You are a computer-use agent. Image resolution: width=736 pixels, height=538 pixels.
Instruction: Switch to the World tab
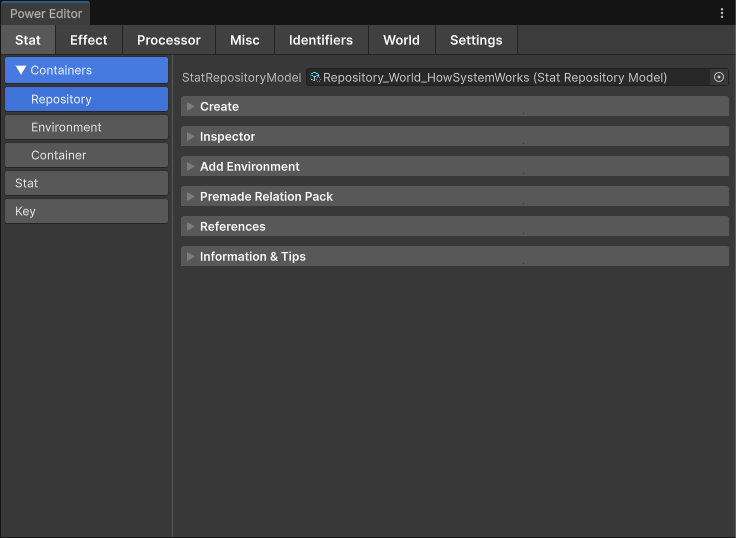[x=402, y=40]
